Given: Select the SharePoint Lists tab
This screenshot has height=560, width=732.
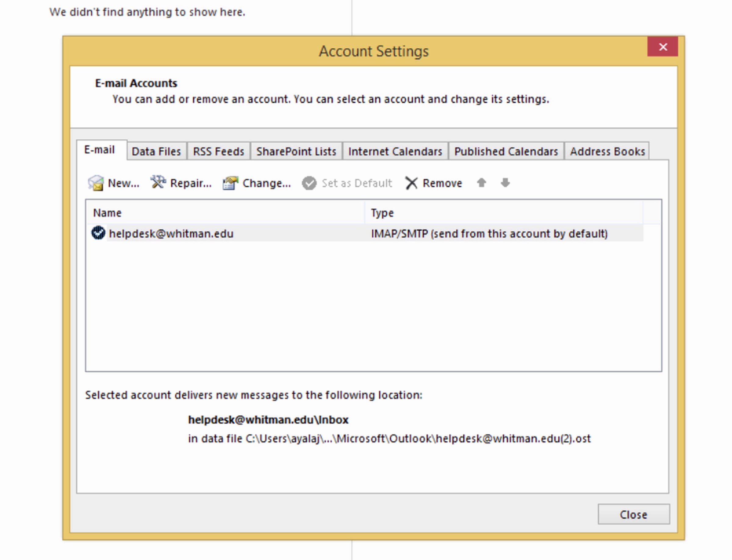Looking at the screenshot, I should [296, 152].
